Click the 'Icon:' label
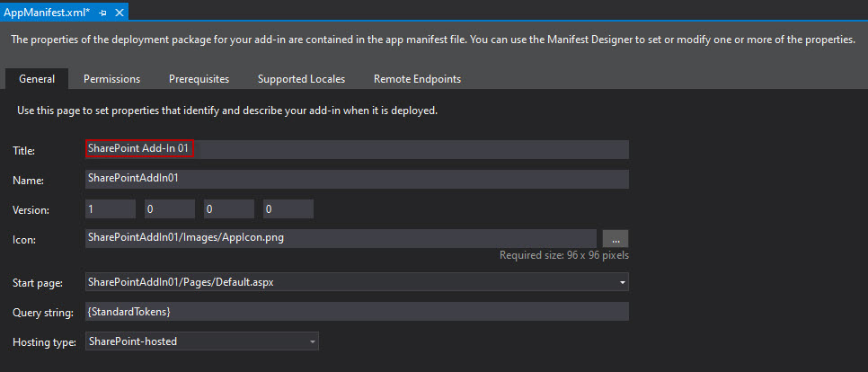The height and width of the screenshot is (372, 868). [x=24, y=240]
